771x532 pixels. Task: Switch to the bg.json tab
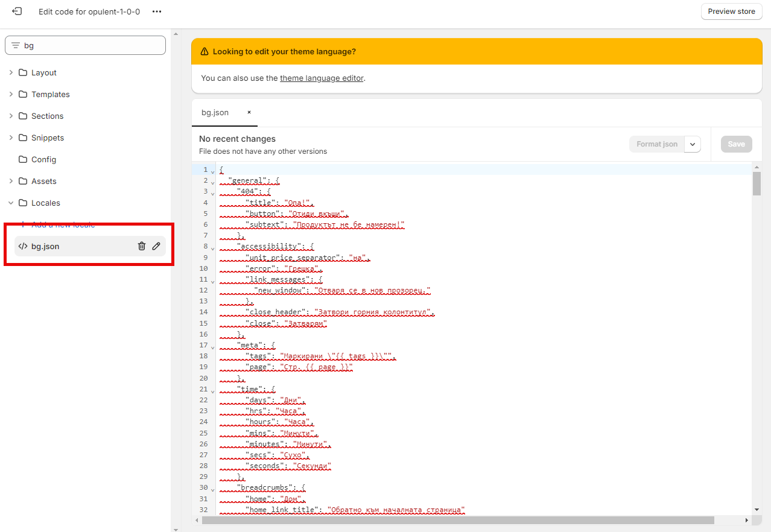[215, 113]
